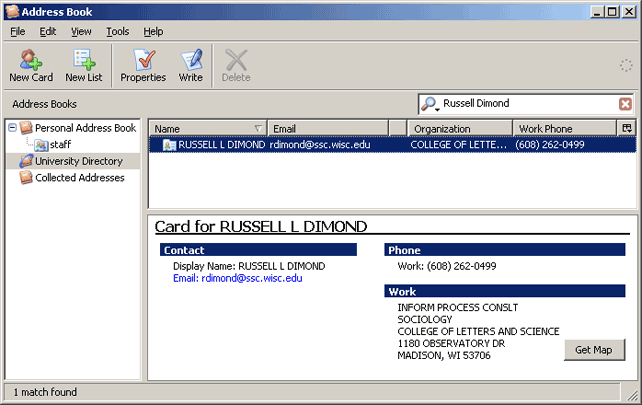Open Properties for selected card
642x405 pixels.
[x=143, y=66]
